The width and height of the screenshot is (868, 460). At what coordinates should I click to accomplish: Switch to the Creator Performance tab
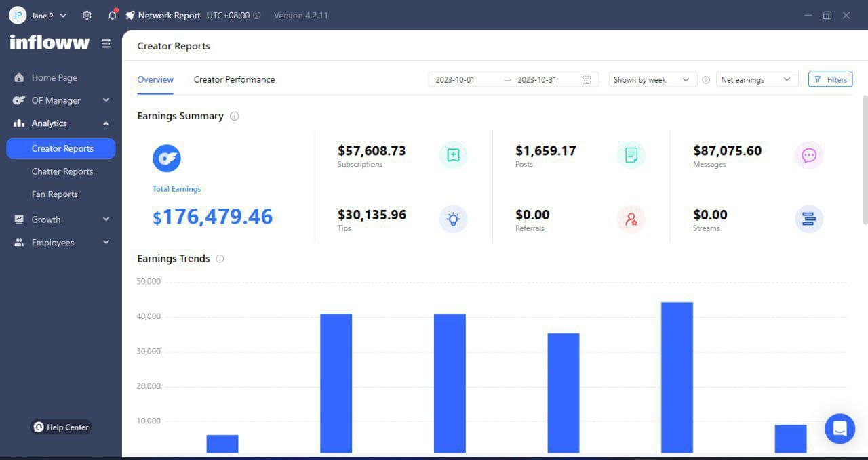click(x=234, y=79)
